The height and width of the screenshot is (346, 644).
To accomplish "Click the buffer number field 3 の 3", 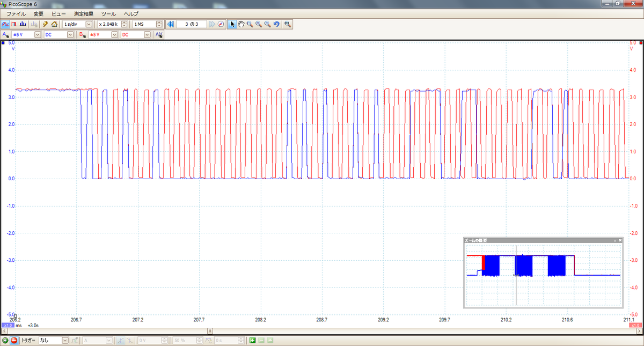I will tap(192, 24).
